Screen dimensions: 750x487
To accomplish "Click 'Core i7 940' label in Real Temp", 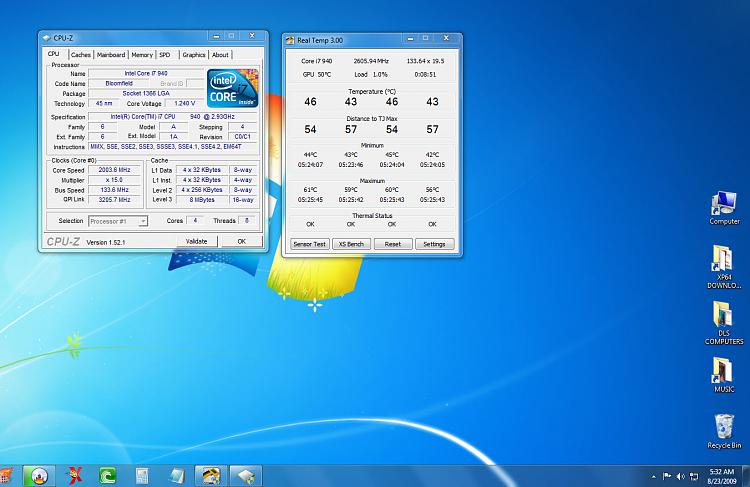I will (317, 61).
